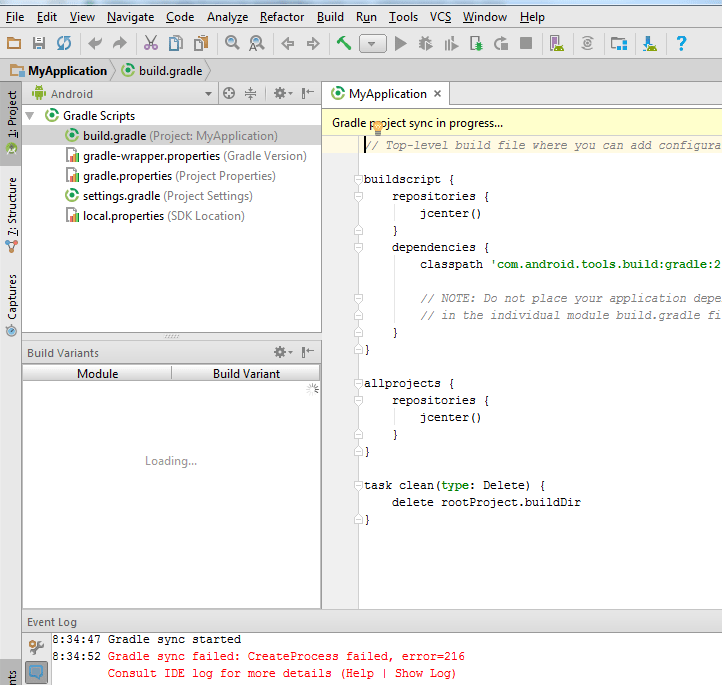Close the MyApplication editor tab
722x685 pixels.
[437, 94]
